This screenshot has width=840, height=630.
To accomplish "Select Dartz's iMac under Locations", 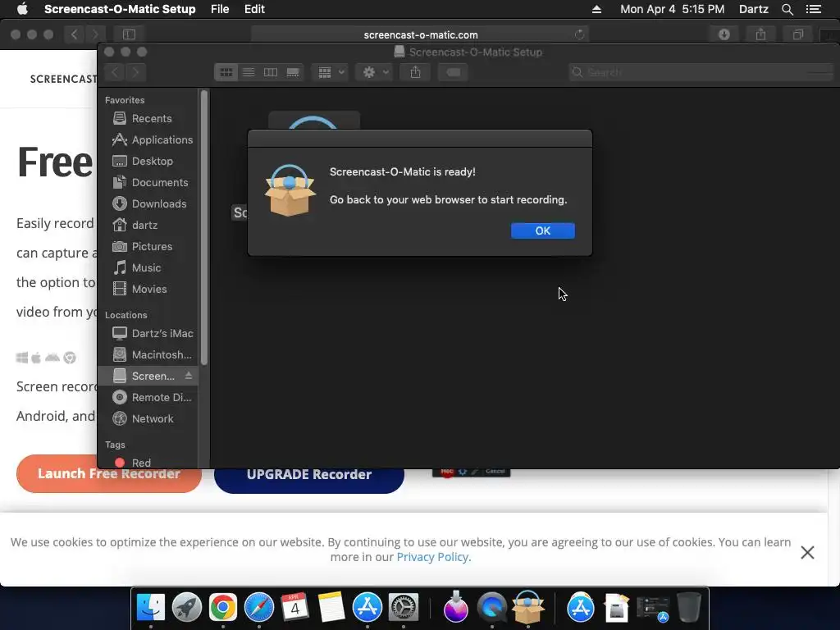I will pyautogui.click(x=148, y=333).
